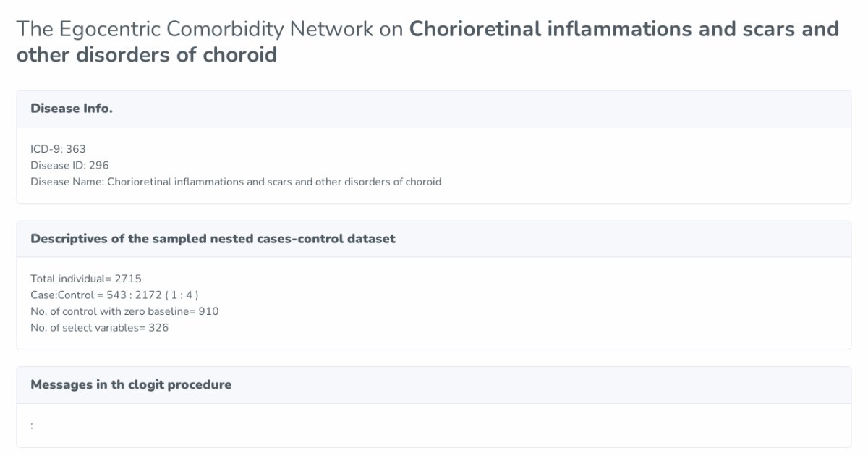Click the "Messages in th clogit procedure" header
Image resolution: width=868 pixels, height=456 pixels.
click(x=131, y=385)
